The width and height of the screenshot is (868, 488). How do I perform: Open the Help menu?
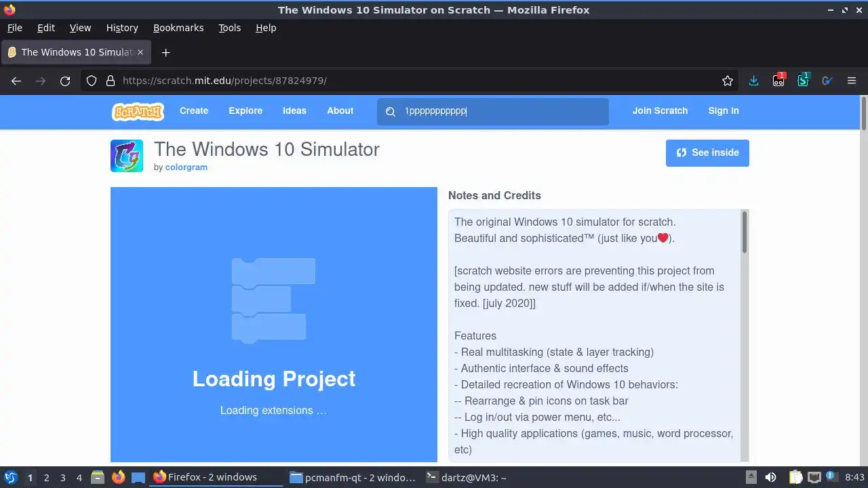coord(266,28)
